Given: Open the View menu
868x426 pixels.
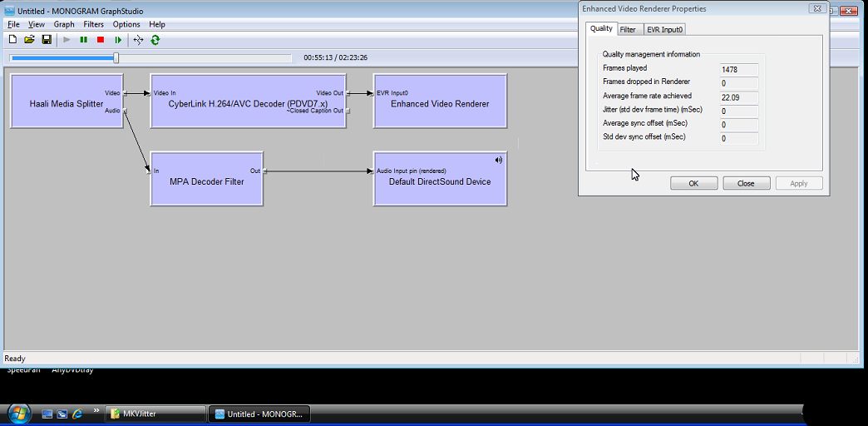Looking at the screenshot, I should point(37,24).
